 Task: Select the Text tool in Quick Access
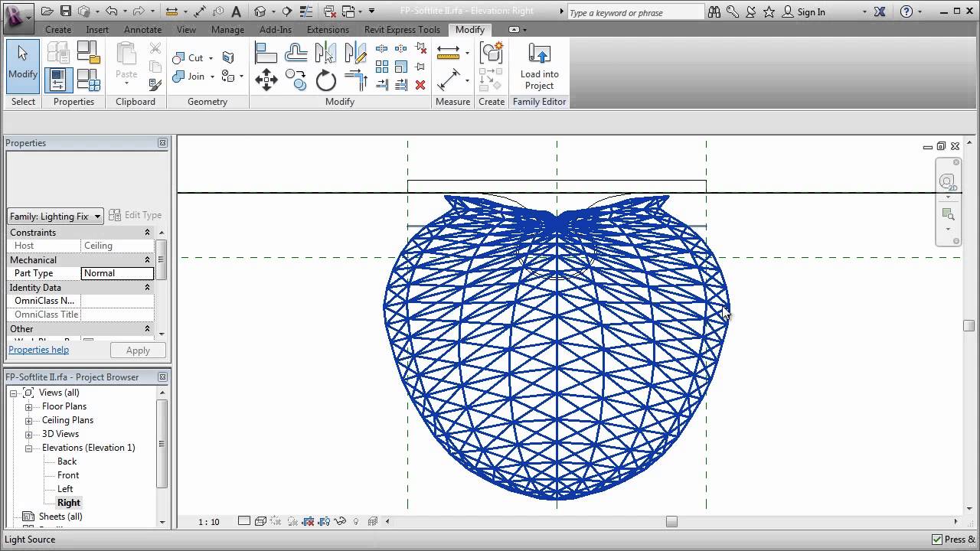(x=236, y=11)
